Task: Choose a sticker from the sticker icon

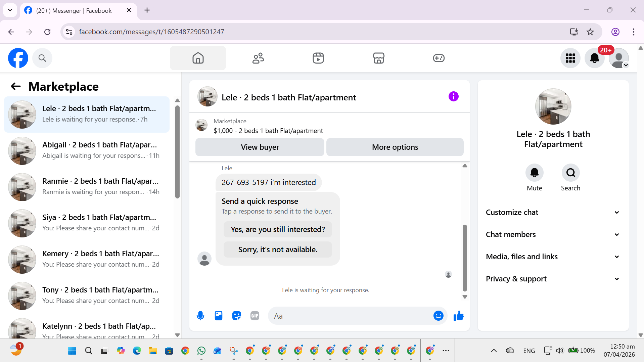Action: 237,316
